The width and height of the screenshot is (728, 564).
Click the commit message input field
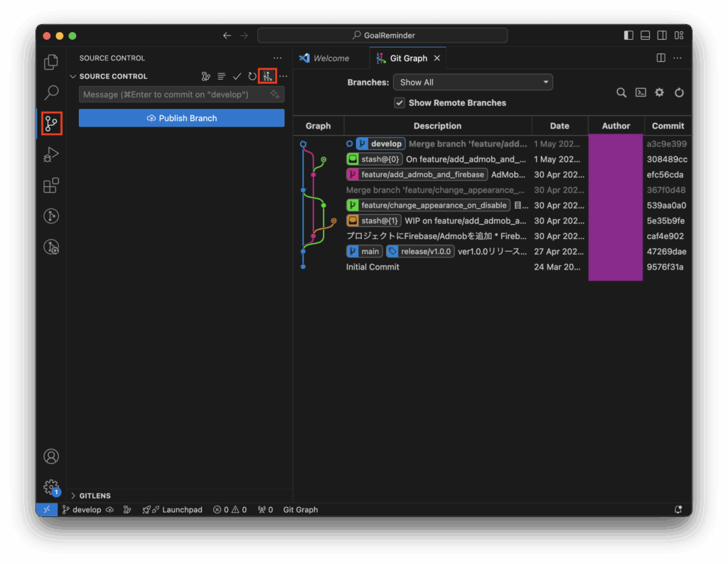(x=181, y=95)
